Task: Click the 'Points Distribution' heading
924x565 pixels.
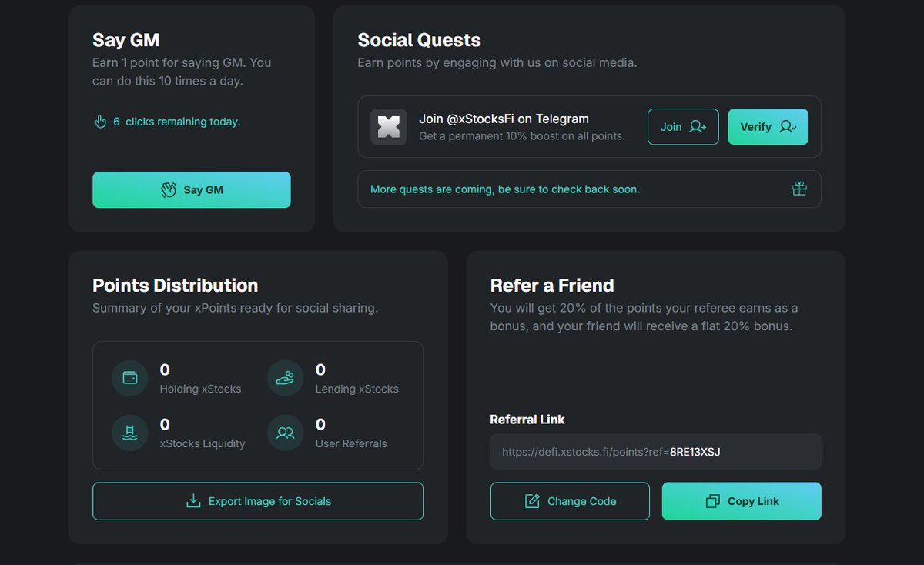Action: (x=176, y=286)
